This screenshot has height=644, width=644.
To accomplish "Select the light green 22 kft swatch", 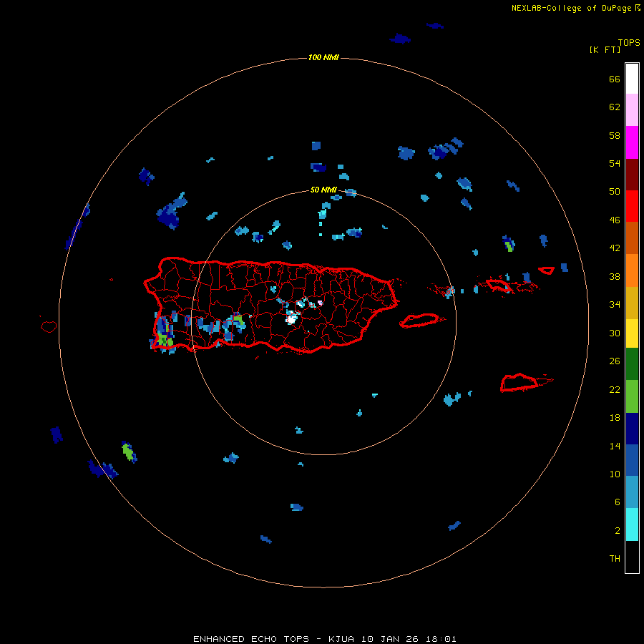I will tap(632, 396).
